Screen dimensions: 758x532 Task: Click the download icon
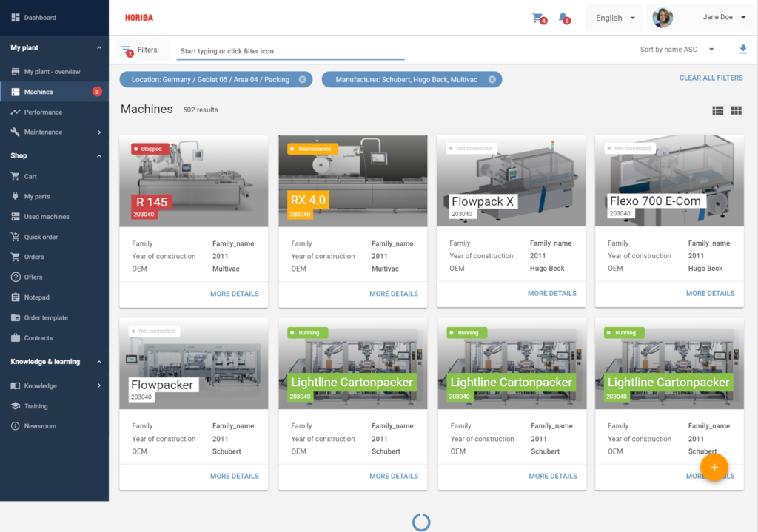click(x=742, y=50)
